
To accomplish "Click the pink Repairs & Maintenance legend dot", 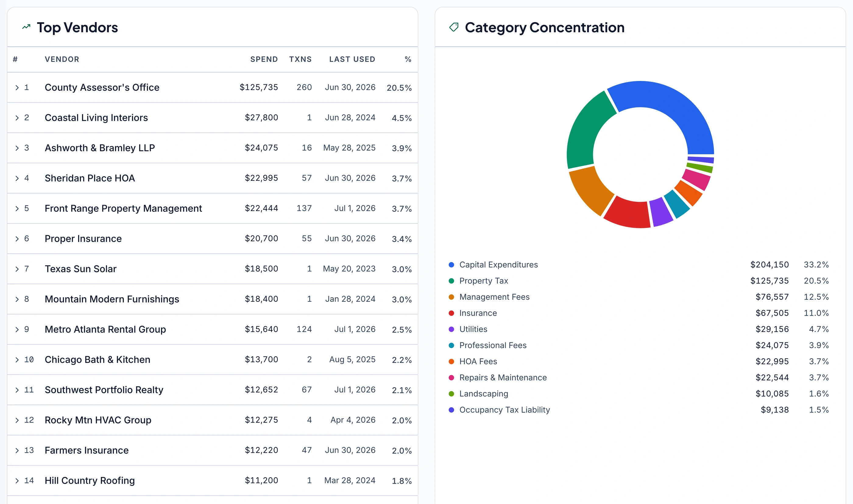I will (451, 378).
